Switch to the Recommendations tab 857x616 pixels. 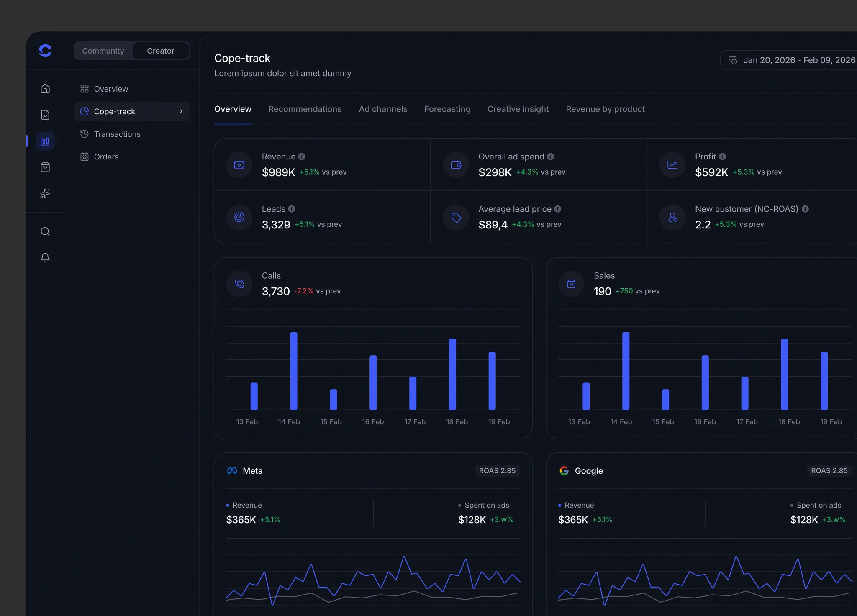pos(305,109)
